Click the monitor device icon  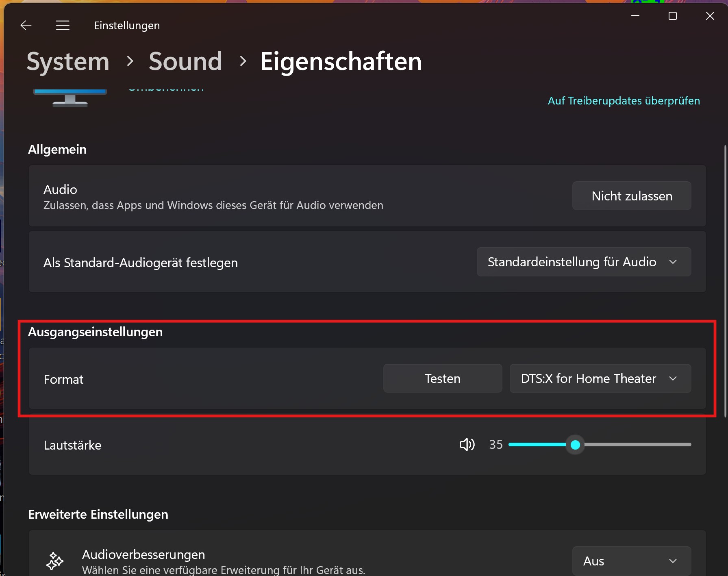69,98
